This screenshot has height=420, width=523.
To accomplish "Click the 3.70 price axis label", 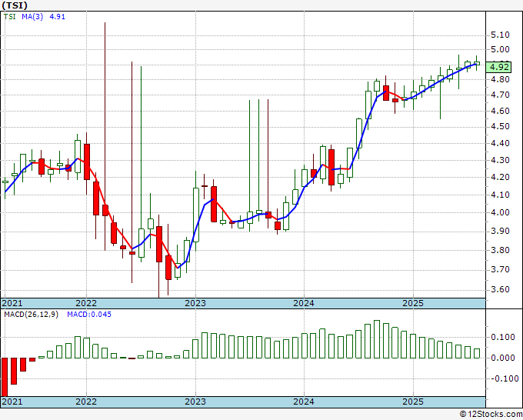I will (x=500, y=269).
